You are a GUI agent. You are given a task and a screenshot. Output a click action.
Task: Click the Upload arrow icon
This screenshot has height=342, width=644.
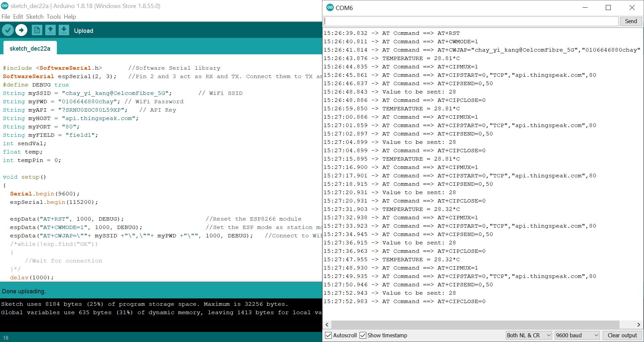click(21, 30)
